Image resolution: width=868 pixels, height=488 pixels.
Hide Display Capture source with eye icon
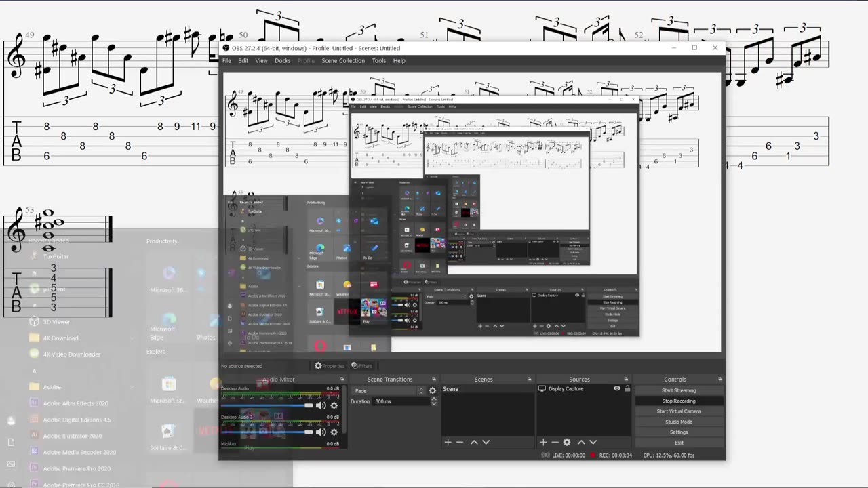pyautogui.click(x=617, y=389)
